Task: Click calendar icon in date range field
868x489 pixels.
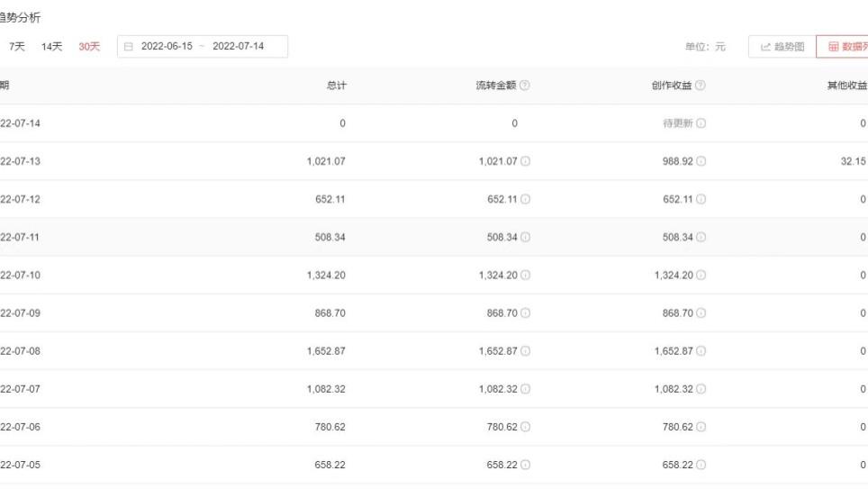Action: [x=129, y=47]
